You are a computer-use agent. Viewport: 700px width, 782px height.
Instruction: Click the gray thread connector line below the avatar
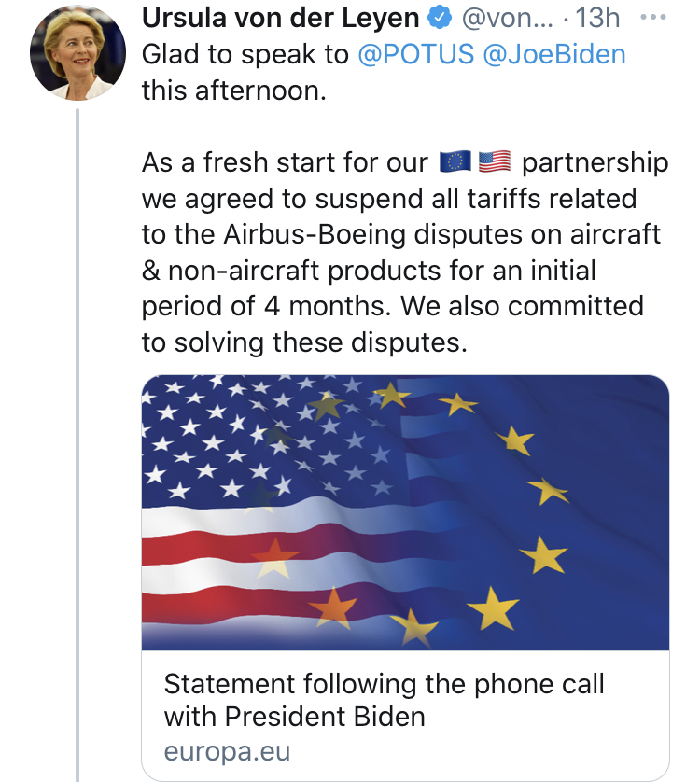pos(77,445)
